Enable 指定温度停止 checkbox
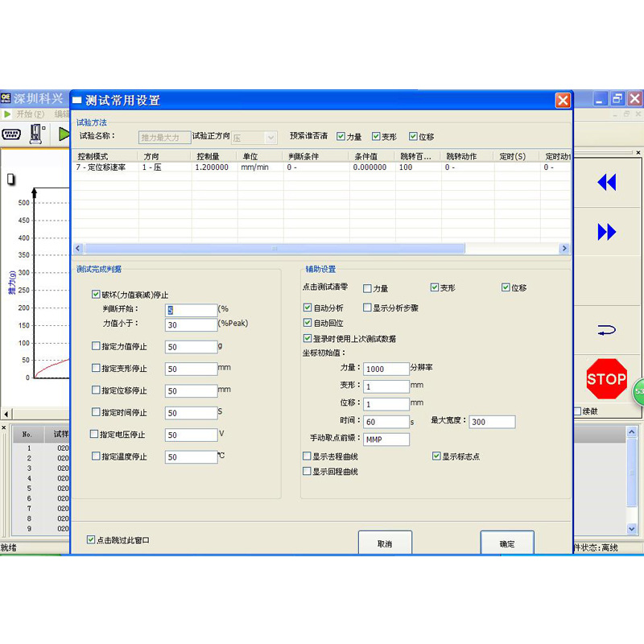644x644 pixels. click(x=96, y=456)
